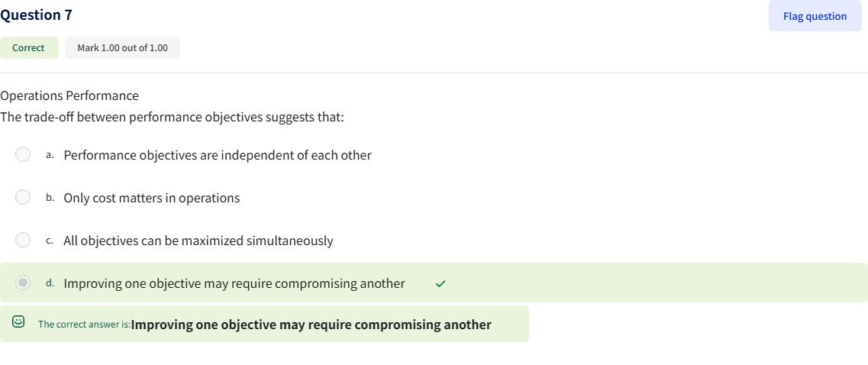
Task: Click the "Operations Performance" topic text
Action: click(69, 95)
